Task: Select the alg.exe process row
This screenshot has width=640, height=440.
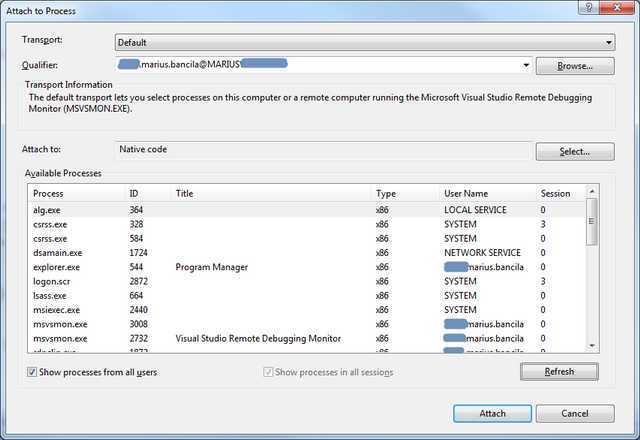Action: (x=307, y=210)
